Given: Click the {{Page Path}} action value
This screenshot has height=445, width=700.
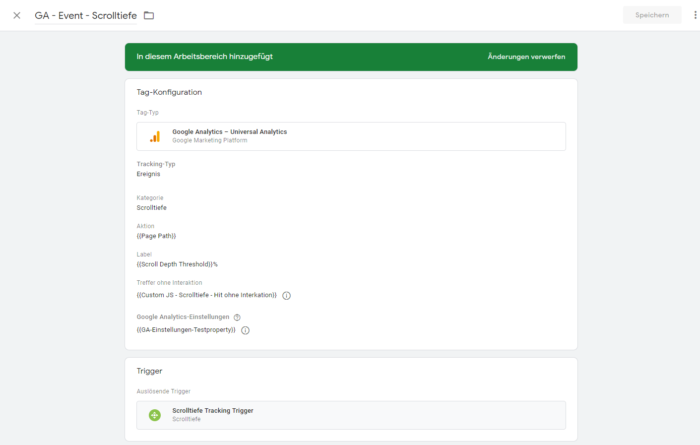Looking at the screenshot, I should click(x=156, y=236).
